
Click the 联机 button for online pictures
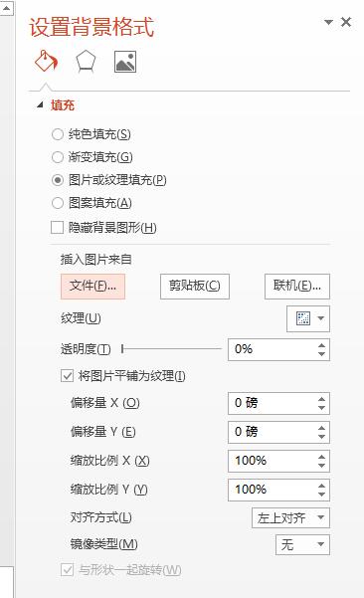[x=297, y=286]
